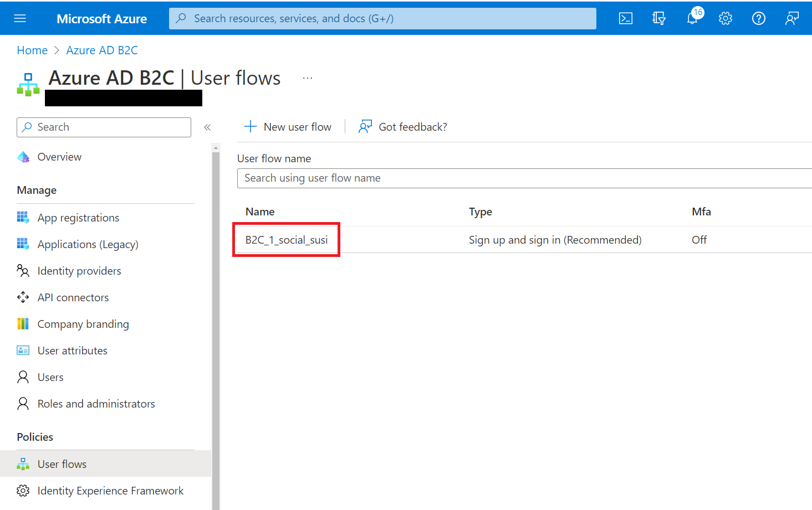Viewport: 812px width, 510px height.
Task: Open the B2C_1_social_susi user flow
Action: point(287,240)
